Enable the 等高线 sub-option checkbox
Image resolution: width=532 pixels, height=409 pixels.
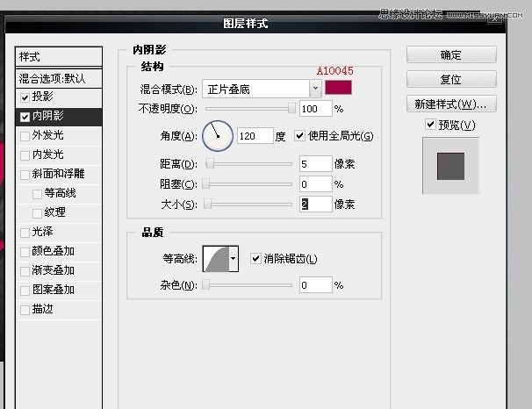pos(37,194)
